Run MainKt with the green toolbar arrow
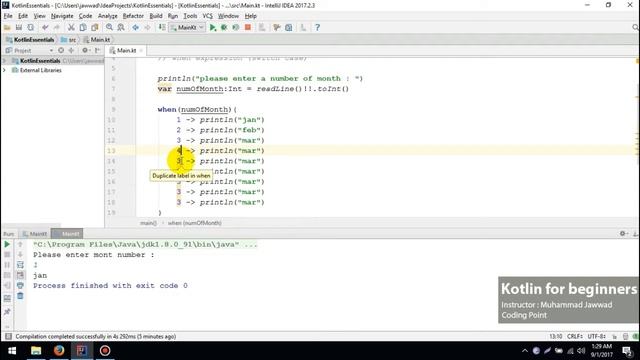 pos(212,27)
